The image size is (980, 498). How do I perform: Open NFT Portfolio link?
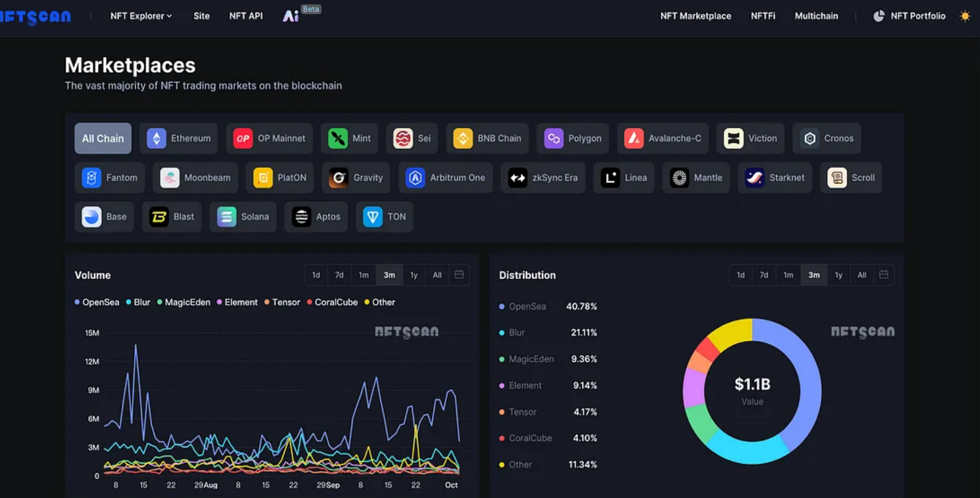(918, 16)
